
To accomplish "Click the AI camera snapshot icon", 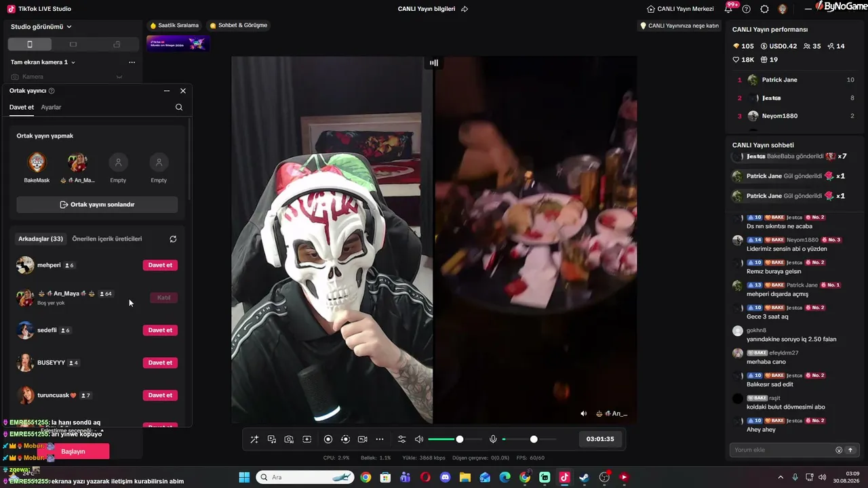I will [289, 439].
